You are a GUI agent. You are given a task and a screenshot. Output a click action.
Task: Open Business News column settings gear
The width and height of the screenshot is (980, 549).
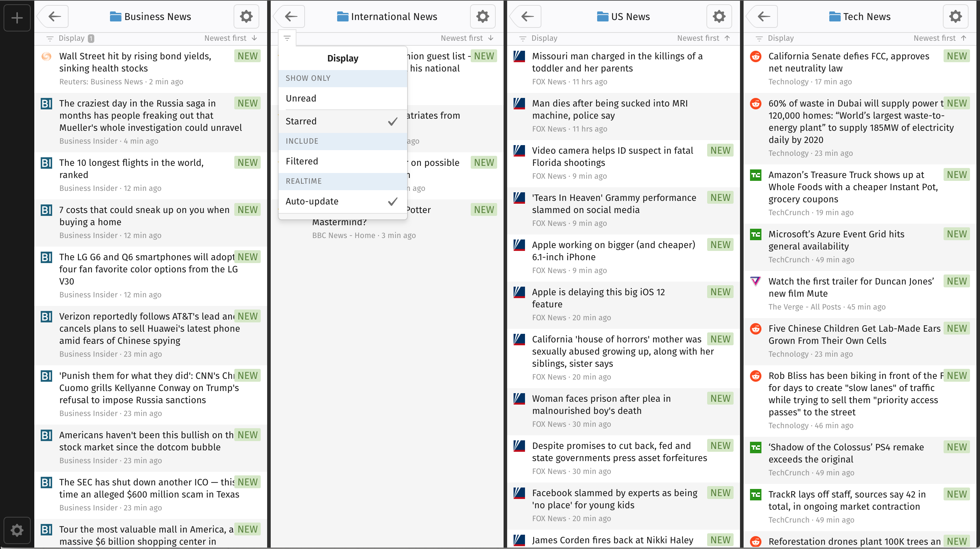pyautogui.click(x=246, y=16)
